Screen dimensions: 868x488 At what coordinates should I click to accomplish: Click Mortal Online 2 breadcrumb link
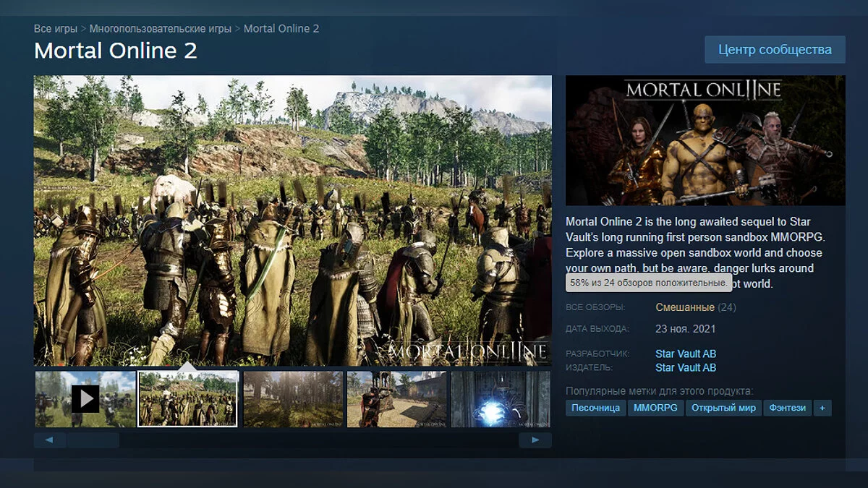click(281, 29)
